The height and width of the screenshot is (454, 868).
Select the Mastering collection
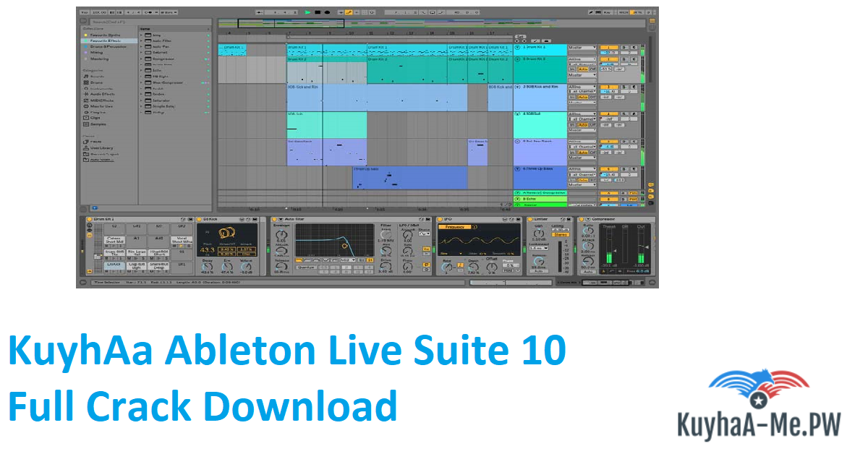coord(99,59)
